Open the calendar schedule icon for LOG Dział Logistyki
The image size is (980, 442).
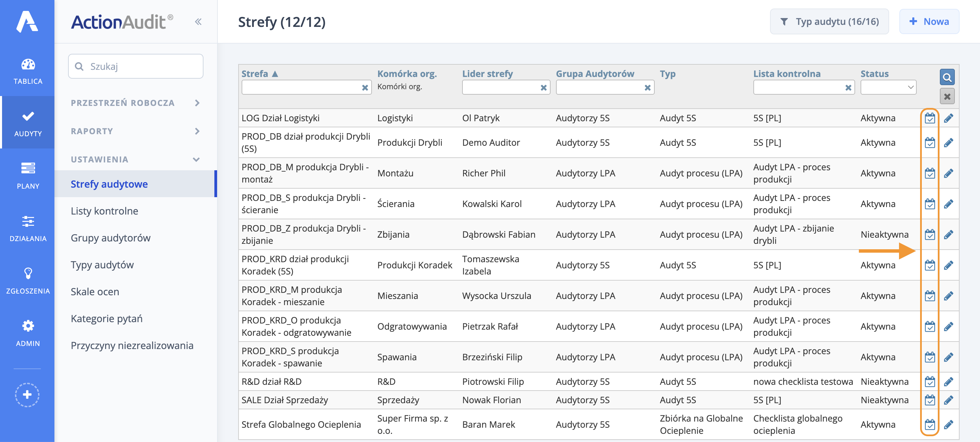(930, 118)
